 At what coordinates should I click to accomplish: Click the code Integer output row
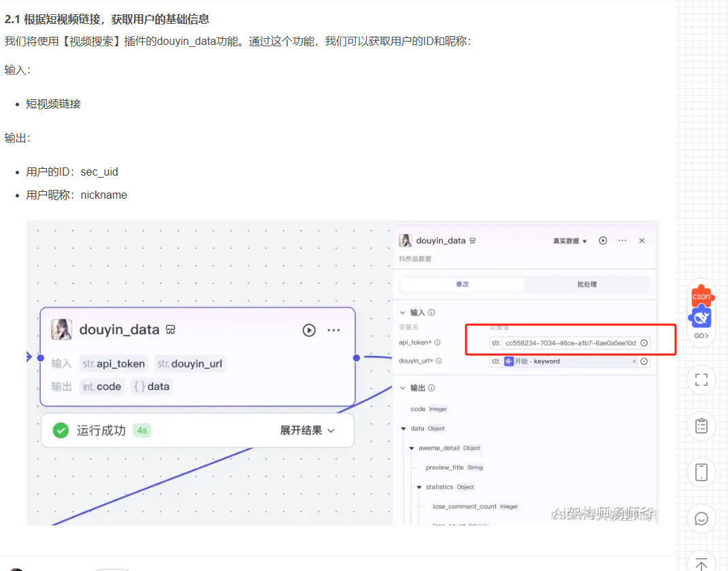pos(429,409)
